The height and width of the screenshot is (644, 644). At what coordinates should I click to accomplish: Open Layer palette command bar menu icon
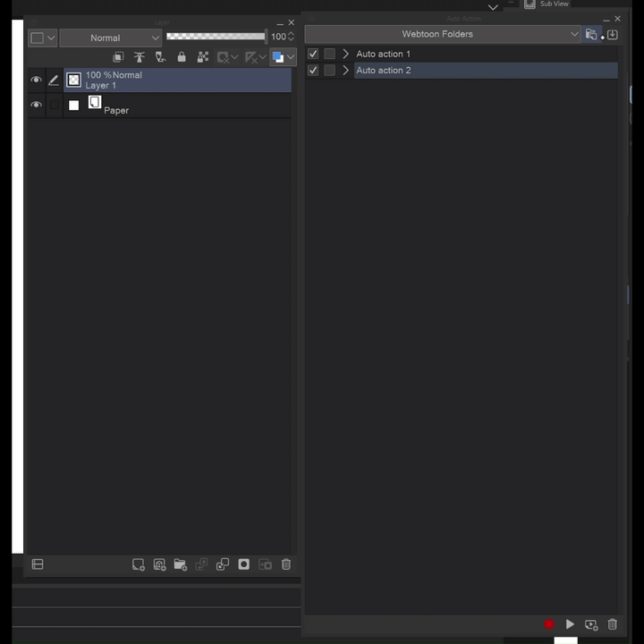pyautogui.click(x=38, y=564)
